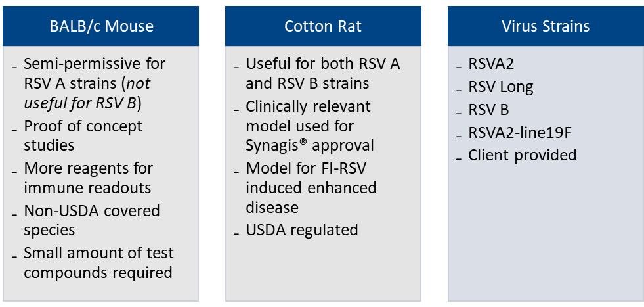Select induced enhanced disease text
This screenshot has height=307, width=644.
coord(311,197)
